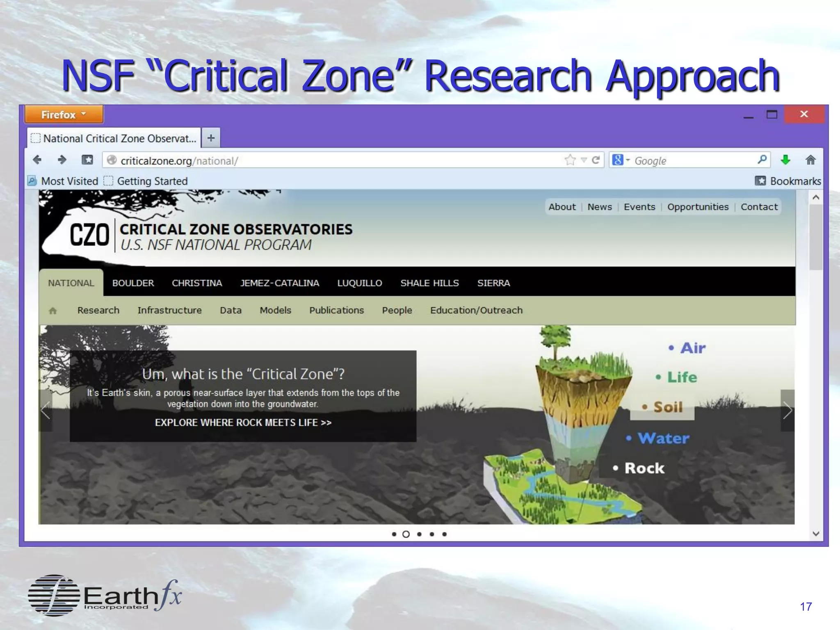
Task: Click the home icon in green submenu
Action: 53,310
